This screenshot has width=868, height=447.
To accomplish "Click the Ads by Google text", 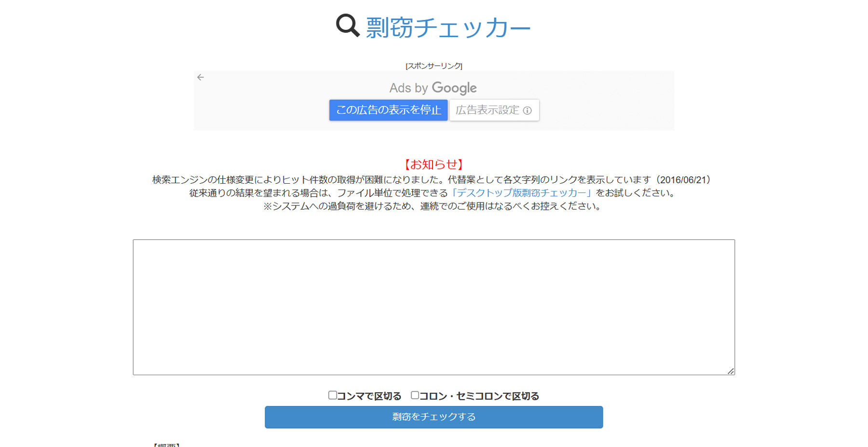I will pyautogui.click(x=433, y=88).
